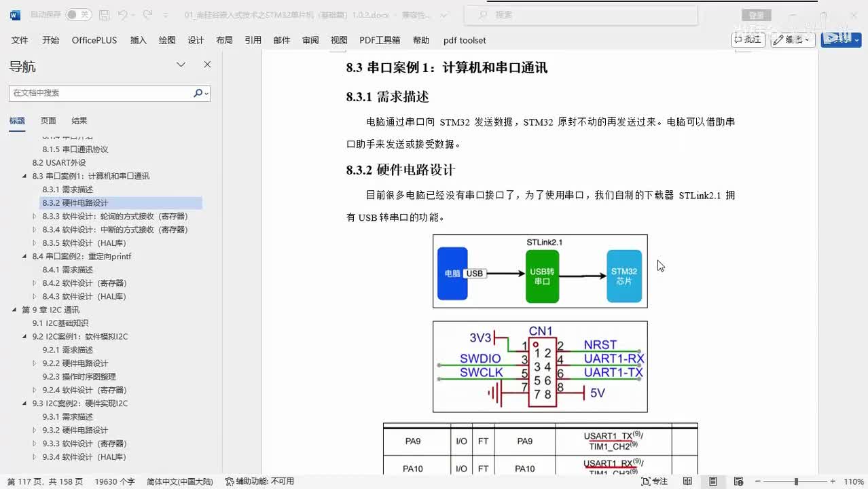The width and height of the screenshot is (868, 489).
Task: Click the Word application logo icon
Action: 15,14
